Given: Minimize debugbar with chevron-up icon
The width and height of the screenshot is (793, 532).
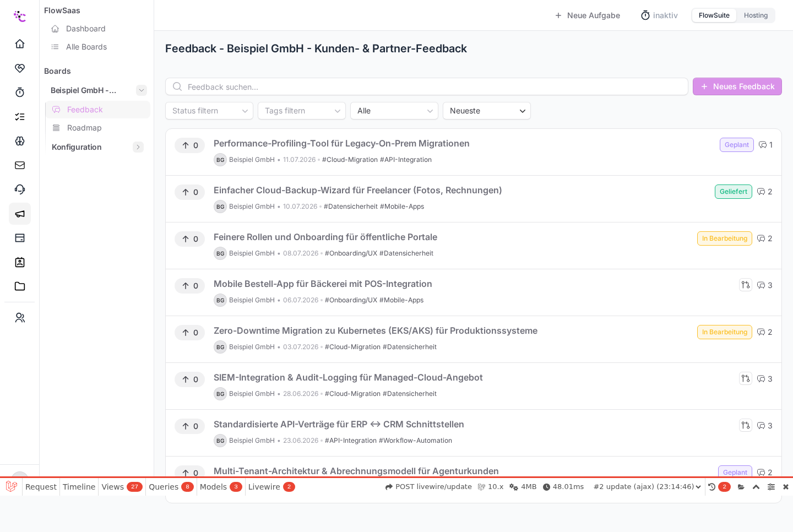Looking at the screenshot, I should point(756,487).
